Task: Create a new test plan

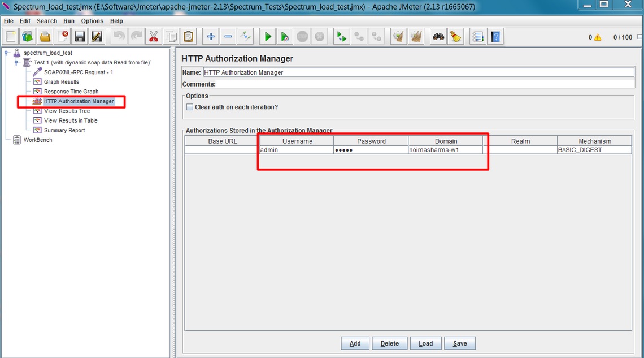Action: (10, 36)
